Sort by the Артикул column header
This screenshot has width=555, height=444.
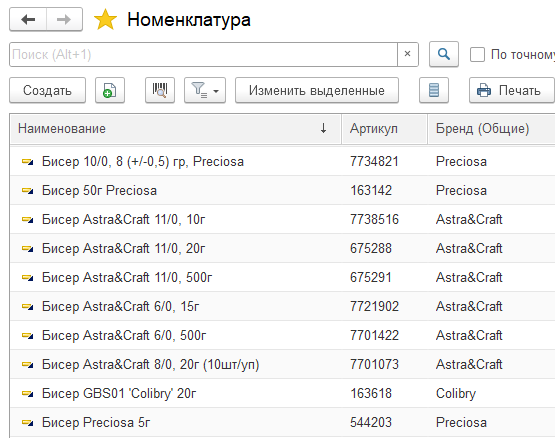coord(384,129)
